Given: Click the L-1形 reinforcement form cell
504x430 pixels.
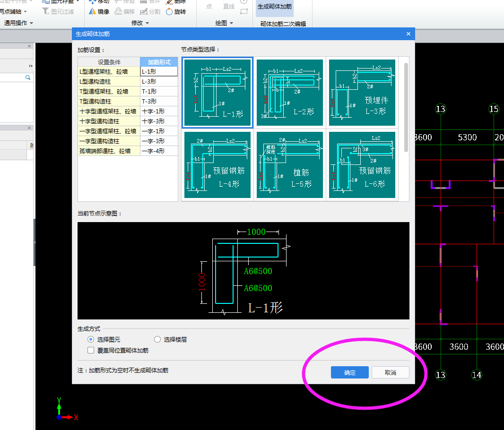Looking at the screenshot, I should point(159,72).
